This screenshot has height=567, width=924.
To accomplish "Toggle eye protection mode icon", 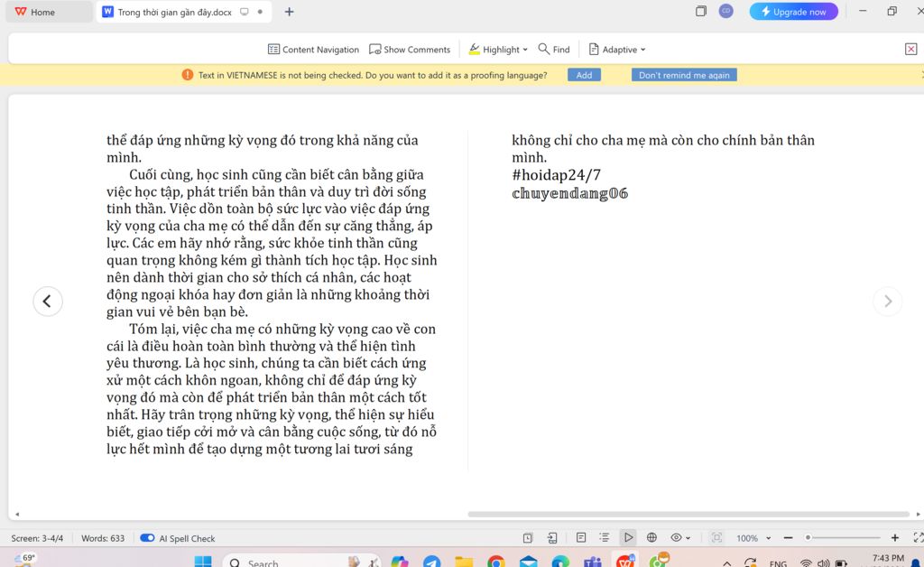I will click(676, 538).
